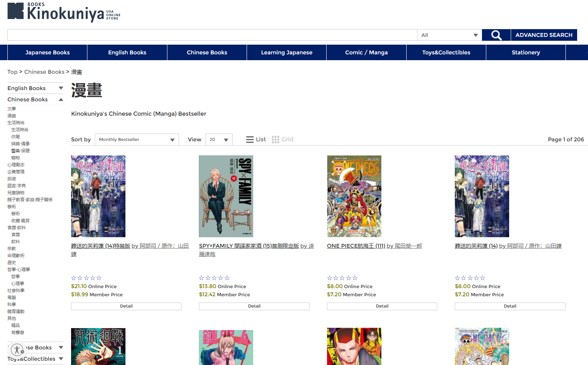
Task: Click the ADVANCED SEARCH button
Action: (x=544, y=35)
